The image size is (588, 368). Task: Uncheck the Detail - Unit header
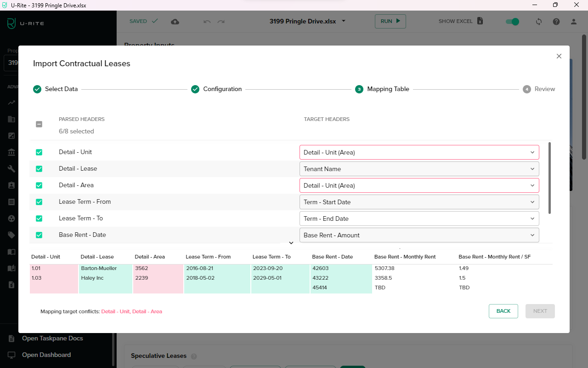tap(39, 152)
